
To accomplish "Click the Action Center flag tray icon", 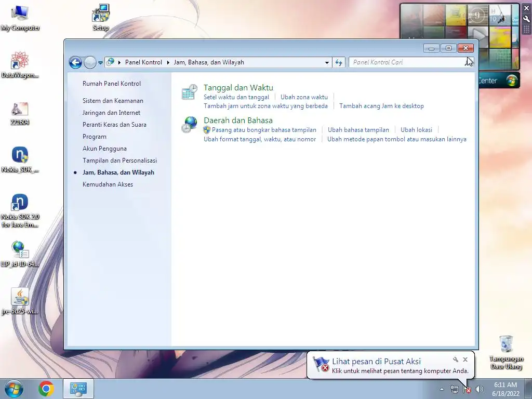I will tap(467, 389).
